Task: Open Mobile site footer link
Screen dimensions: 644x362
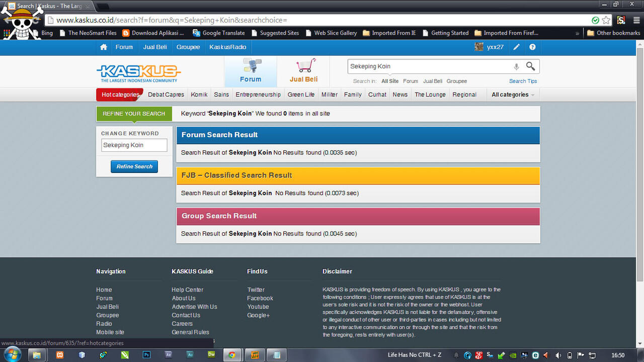Action: (x=110, y=332)
